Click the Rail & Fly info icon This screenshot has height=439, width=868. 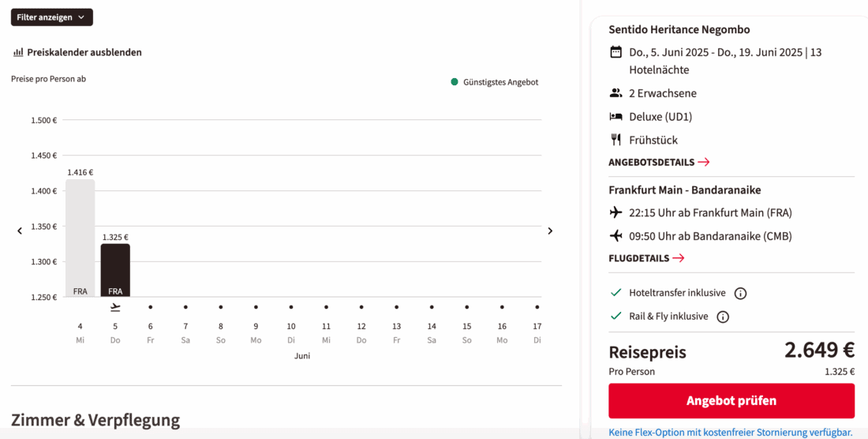[x=723, y=317]
